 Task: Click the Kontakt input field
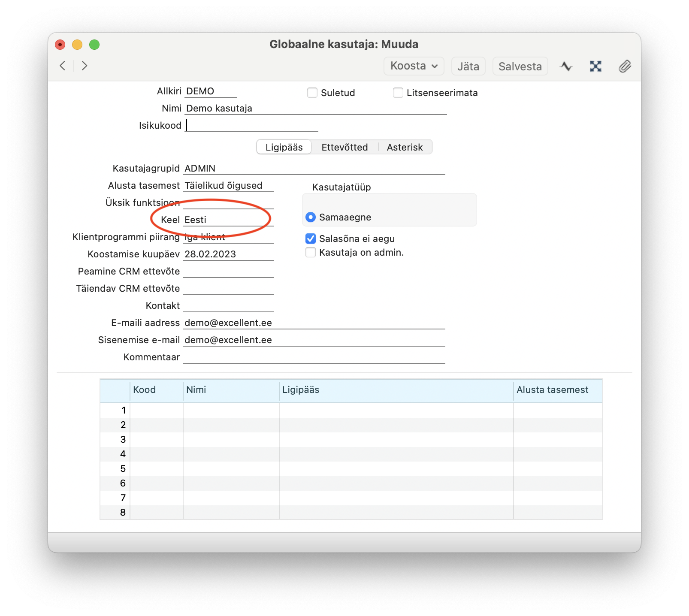tap(228, 306)
